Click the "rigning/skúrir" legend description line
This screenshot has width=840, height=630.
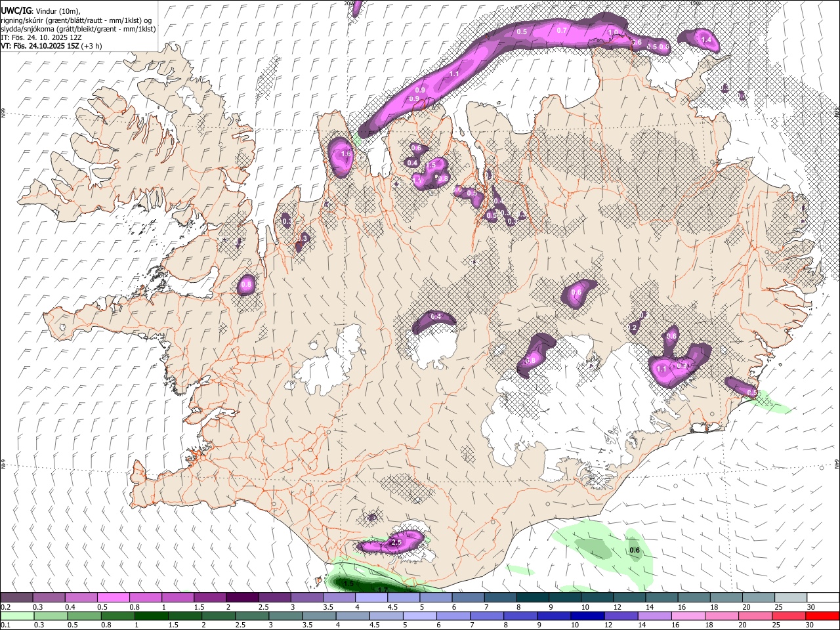coord(76,20)
